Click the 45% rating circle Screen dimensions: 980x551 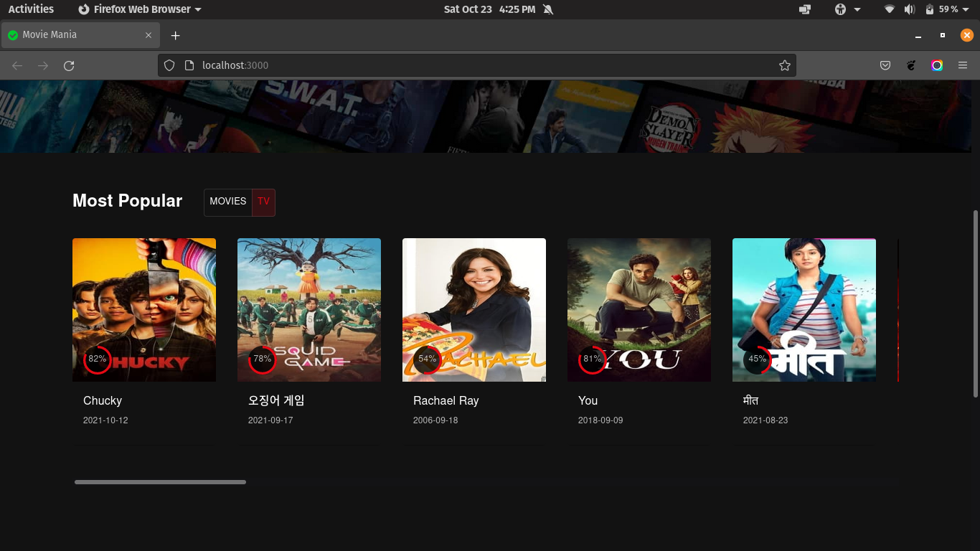click(x=758, y=359)
